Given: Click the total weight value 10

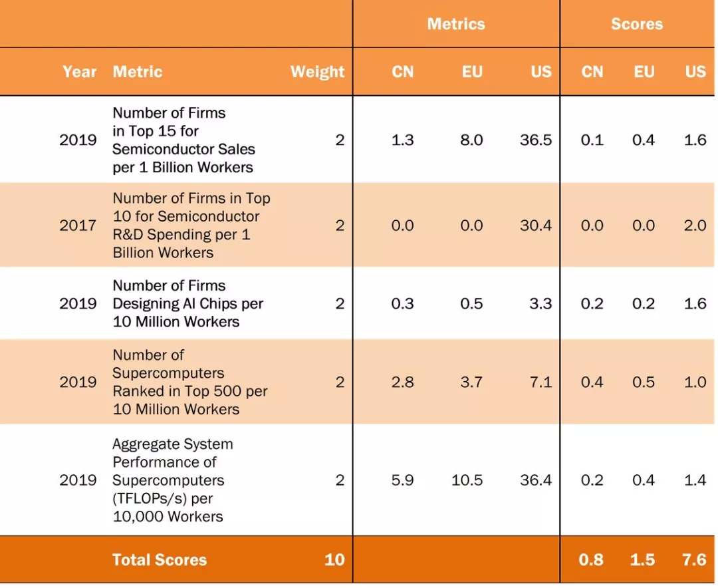Looking at the screenshot, I should [x=334, y=560].
